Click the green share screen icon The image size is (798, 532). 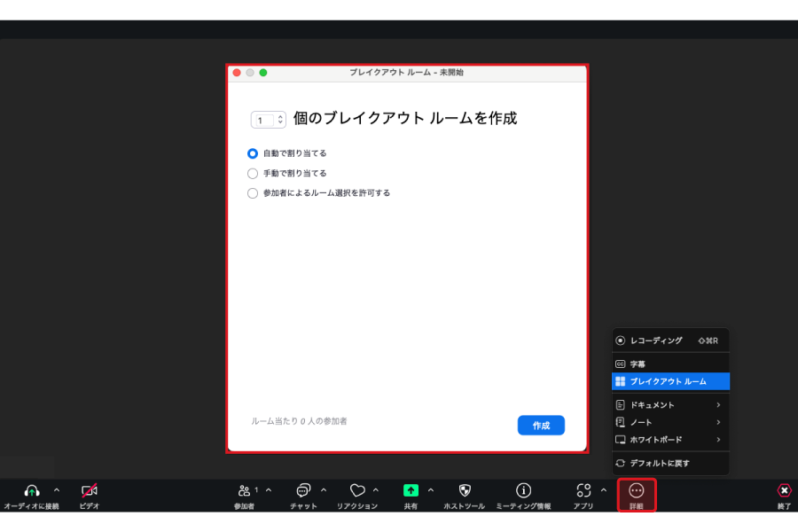[x=411, y=490]
